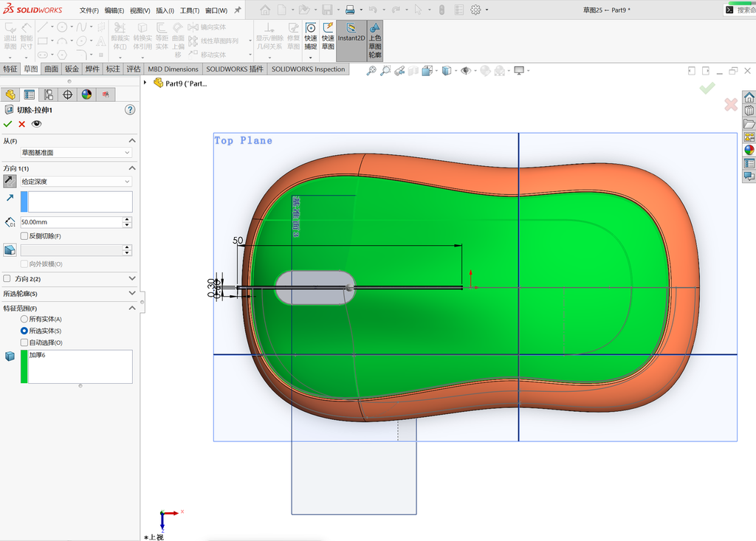Switch to 评估 evaluate tab

click(x=134, y=69)
